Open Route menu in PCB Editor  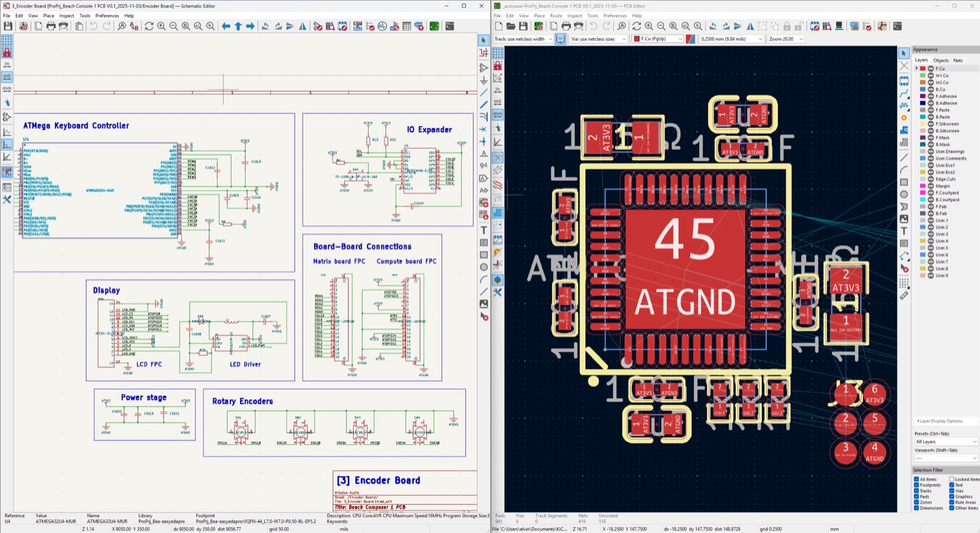(x=556, y=16)
